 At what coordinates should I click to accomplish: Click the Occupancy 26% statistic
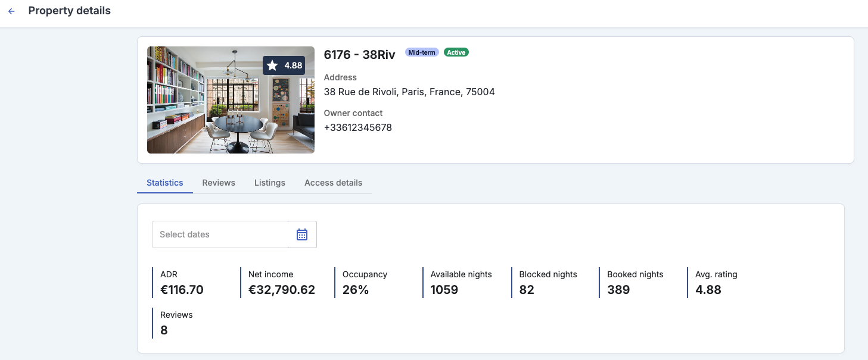point(365,283)
